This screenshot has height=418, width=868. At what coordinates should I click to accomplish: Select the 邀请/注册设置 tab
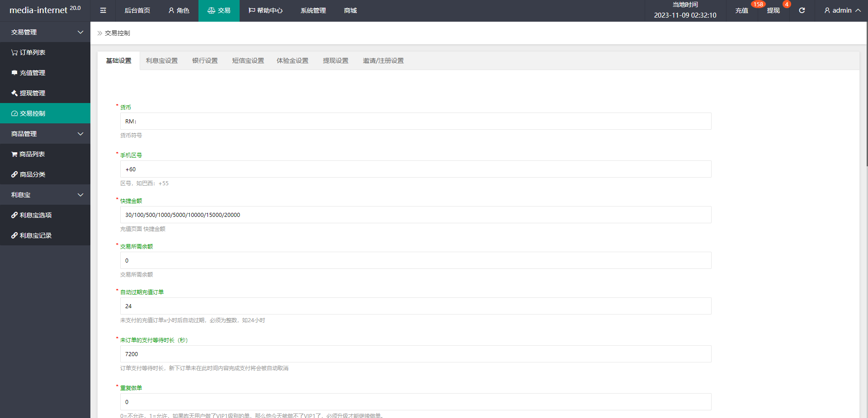383,61
